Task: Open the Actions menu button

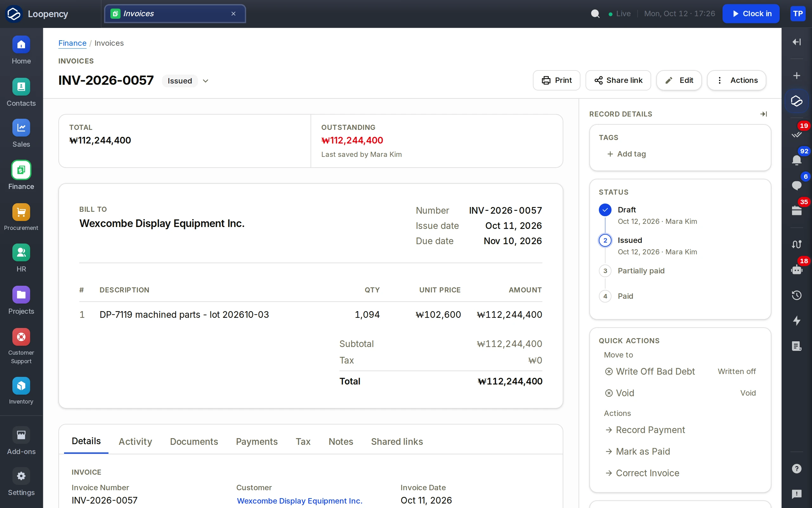Action: [737, 80]
